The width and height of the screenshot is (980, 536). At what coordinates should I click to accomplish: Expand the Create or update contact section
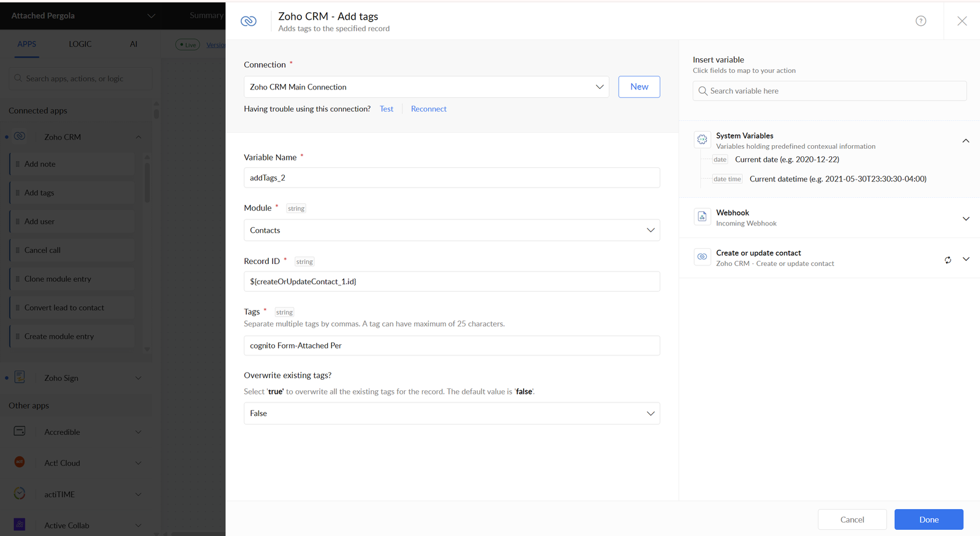click(x=966, y=259)
